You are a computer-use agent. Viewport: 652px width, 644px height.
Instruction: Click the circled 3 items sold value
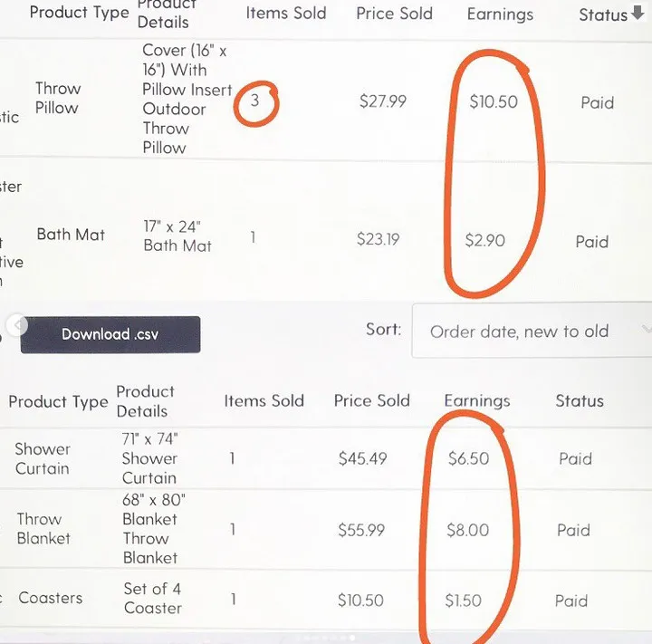click(x=255, y=101)
